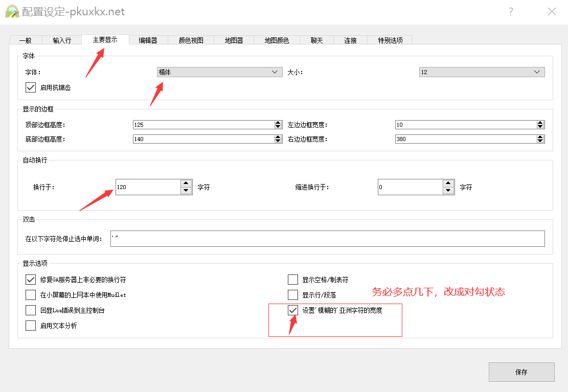568x392 pixels.
Task: Open the 输入行 tab
Action: point(62,40)
